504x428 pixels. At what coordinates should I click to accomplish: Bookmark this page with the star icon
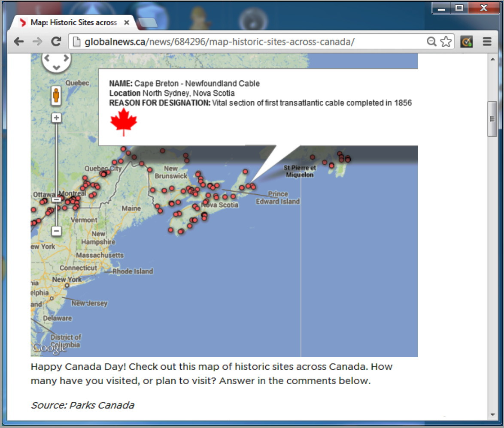pos(446,42)
